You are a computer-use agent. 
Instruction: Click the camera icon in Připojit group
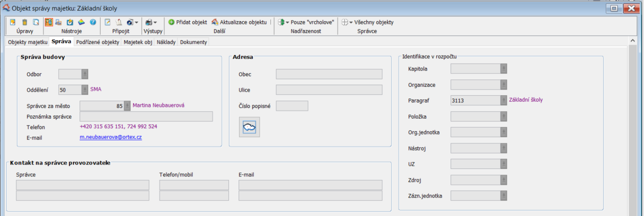pos(130,22)
